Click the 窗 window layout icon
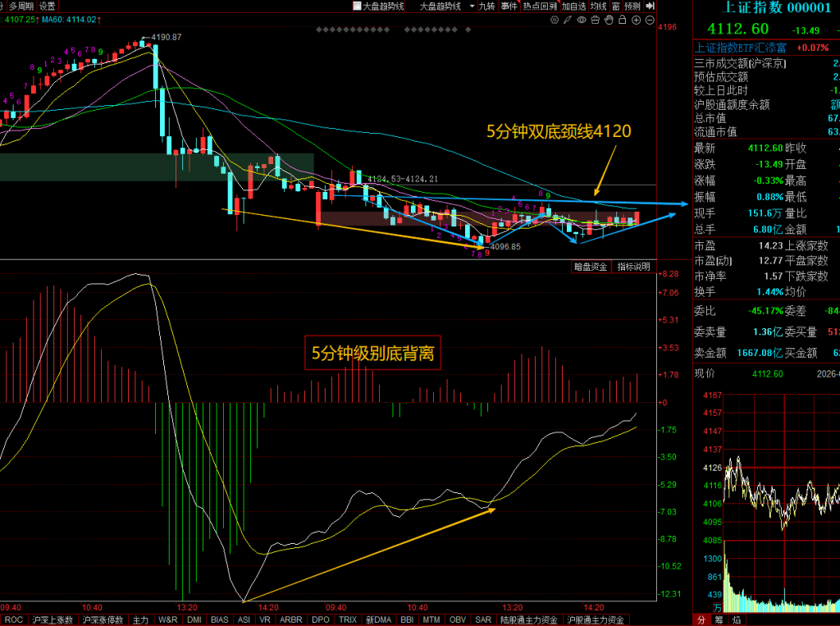Screen dimensions: 840x626 click(x=615, y=6)
